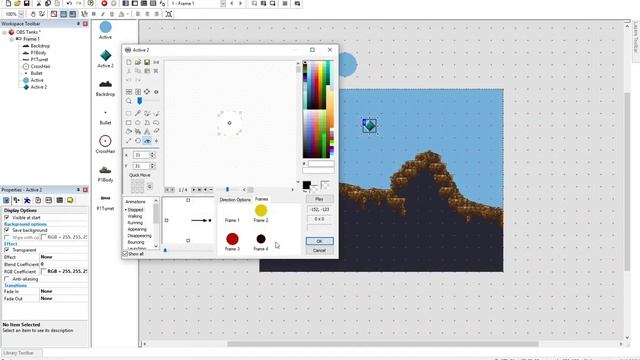Viewport: 640px width, 360px height.
Task: Click the New document icon in main toolbar
Action: point(8,3)
